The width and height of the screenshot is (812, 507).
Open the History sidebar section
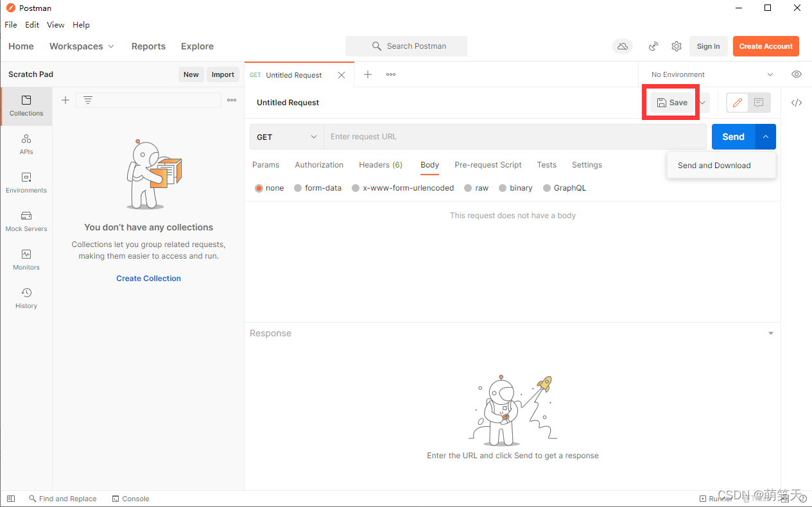(x=26, y=298)
